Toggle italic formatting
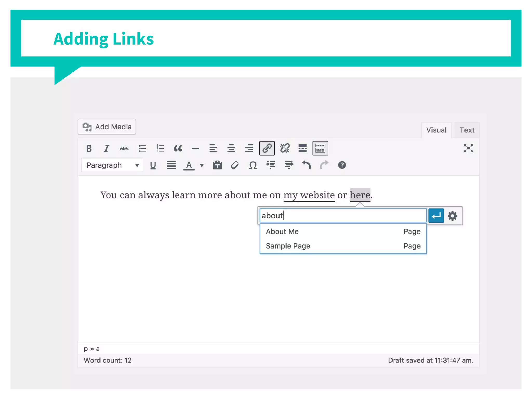 (x=106, y=149)
